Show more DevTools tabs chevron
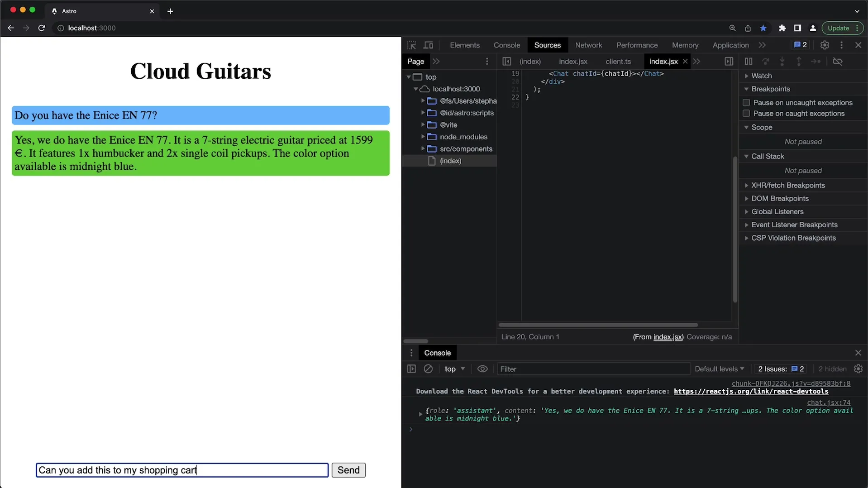868x488 pixels. coord(762,45)
